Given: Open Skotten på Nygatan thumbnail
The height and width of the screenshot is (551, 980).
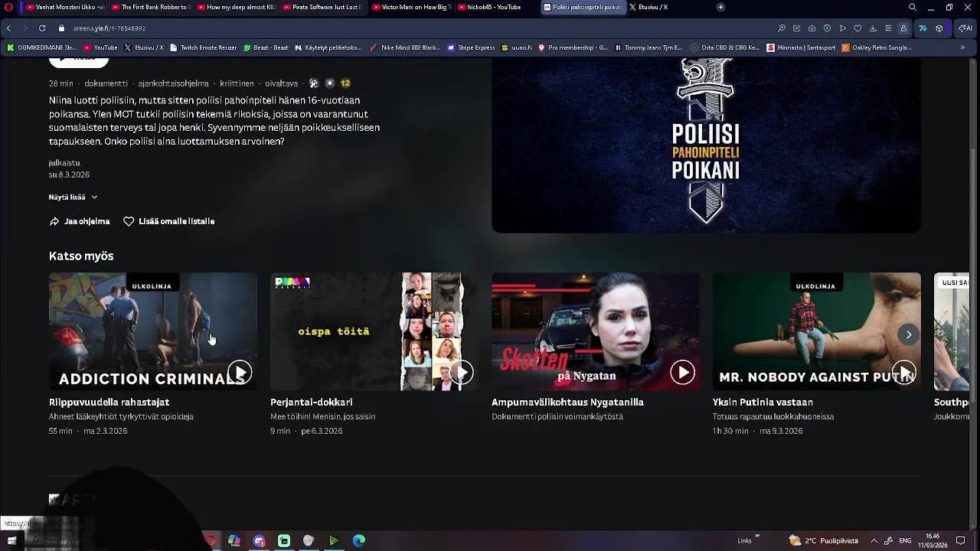Looking at the screenshot, I should tap(596, 331).
